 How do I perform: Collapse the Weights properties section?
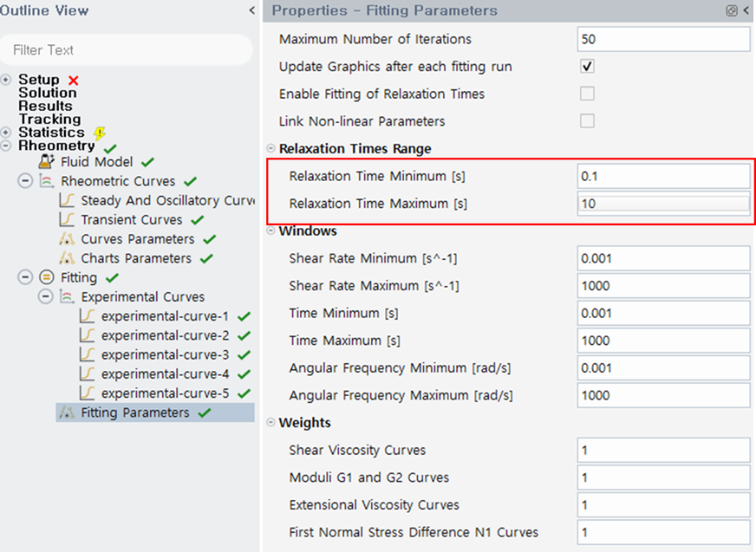[270, 423]
